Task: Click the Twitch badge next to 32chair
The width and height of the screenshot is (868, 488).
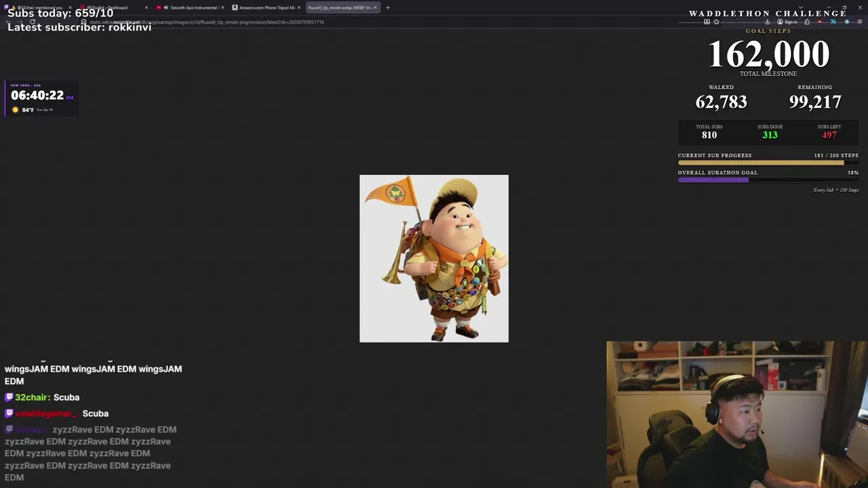Action: (x=9, y=397)
